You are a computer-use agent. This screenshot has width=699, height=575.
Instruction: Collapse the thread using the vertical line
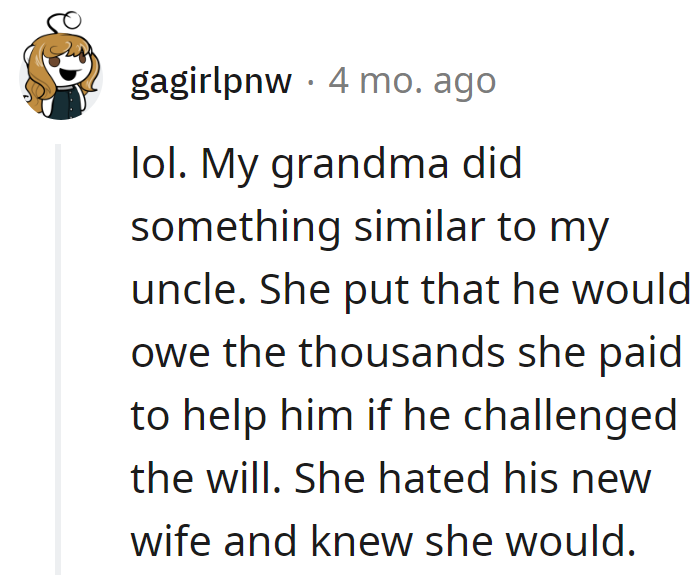click(x=58, y=359)
